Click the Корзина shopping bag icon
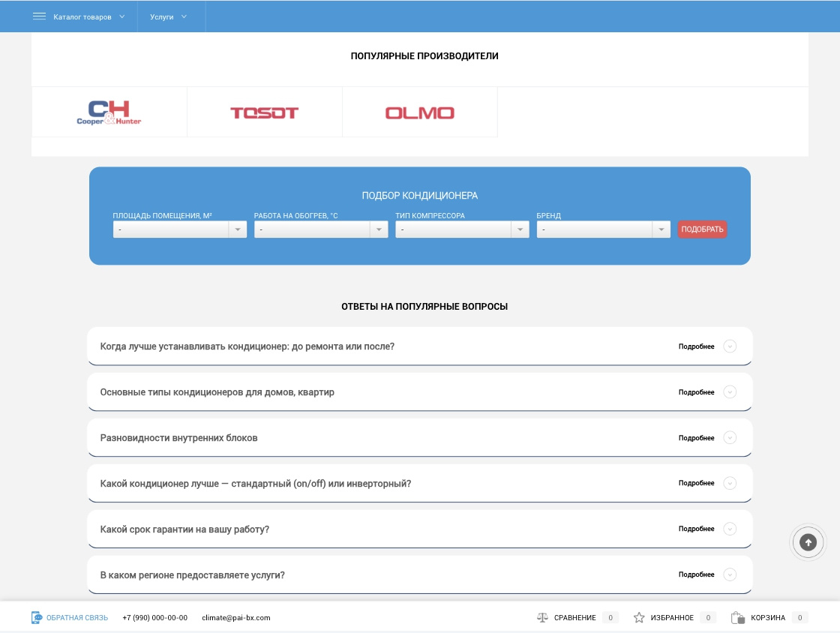The image size is (840, 633). coord(738,617)
